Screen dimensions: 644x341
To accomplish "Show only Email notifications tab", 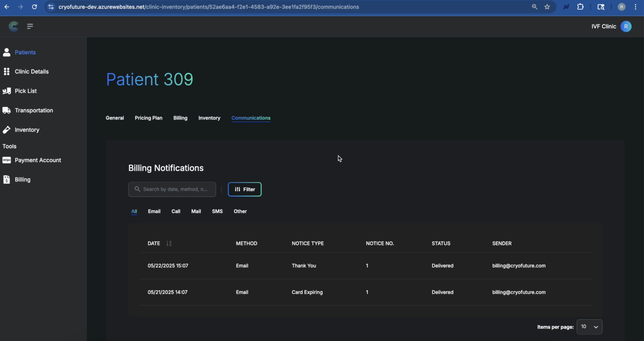I will (154, 211).
